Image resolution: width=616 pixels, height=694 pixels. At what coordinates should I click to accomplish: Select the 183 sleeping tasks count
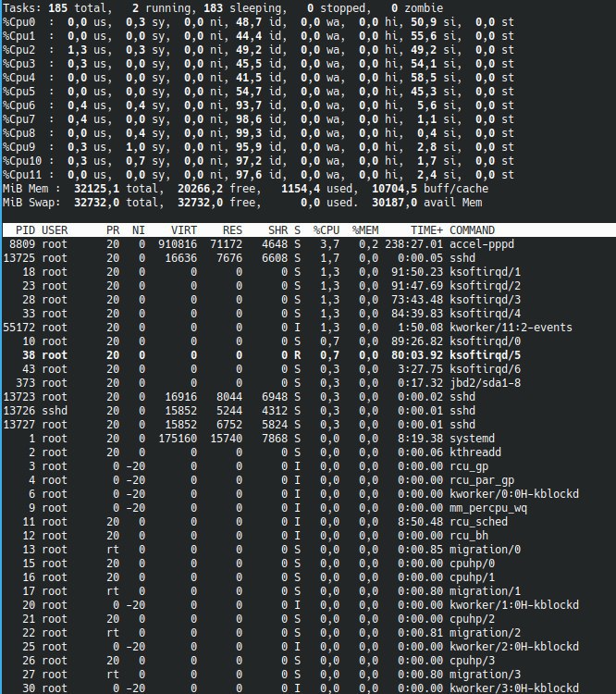pos(214,8)
